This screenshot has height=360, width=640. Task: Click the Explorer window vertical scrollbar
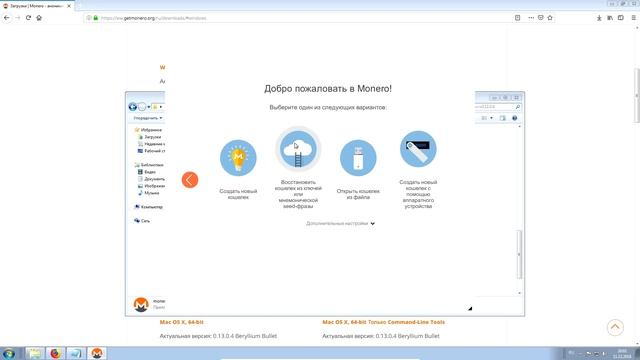coord(519,255)
